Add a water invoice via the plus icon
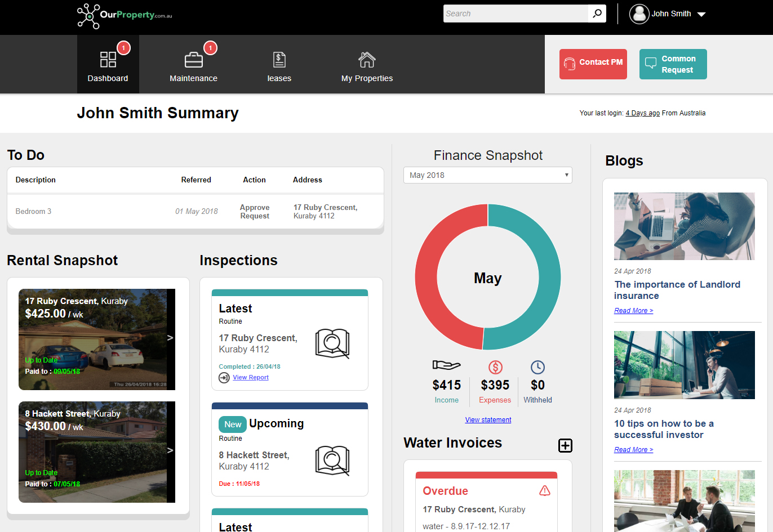Screen dimensions: 773x532 pos(565,445)
